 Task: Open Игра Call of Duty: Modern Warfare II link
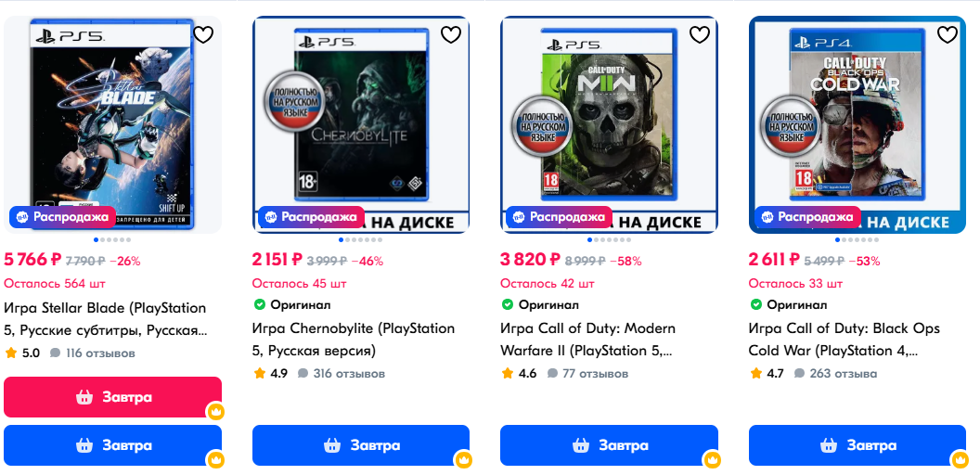588,340
